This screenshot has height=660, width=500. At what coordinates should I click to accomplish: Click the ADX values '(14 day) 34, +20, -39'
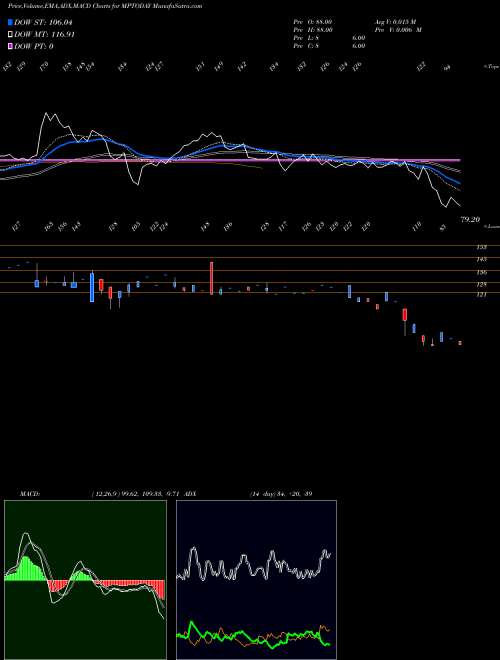(281, 494)
